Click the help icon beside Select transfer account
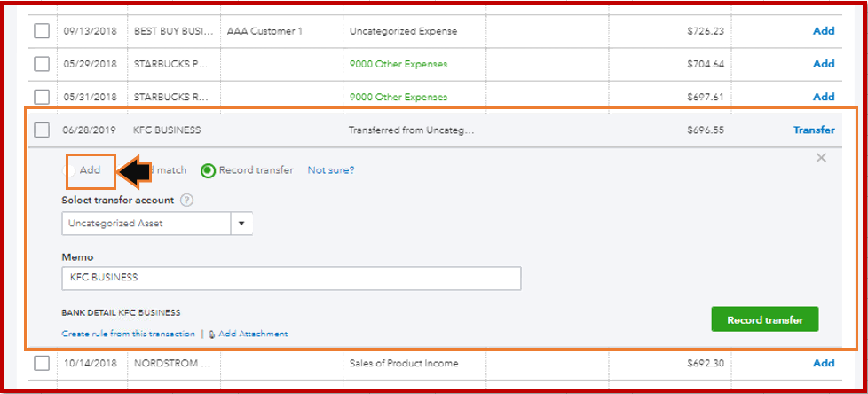 (x=186, y=201)
